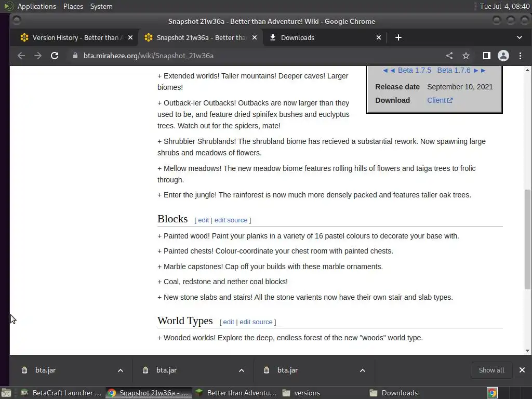Open the second bta.jar download

pyautogui.click(x=166, y=370)
